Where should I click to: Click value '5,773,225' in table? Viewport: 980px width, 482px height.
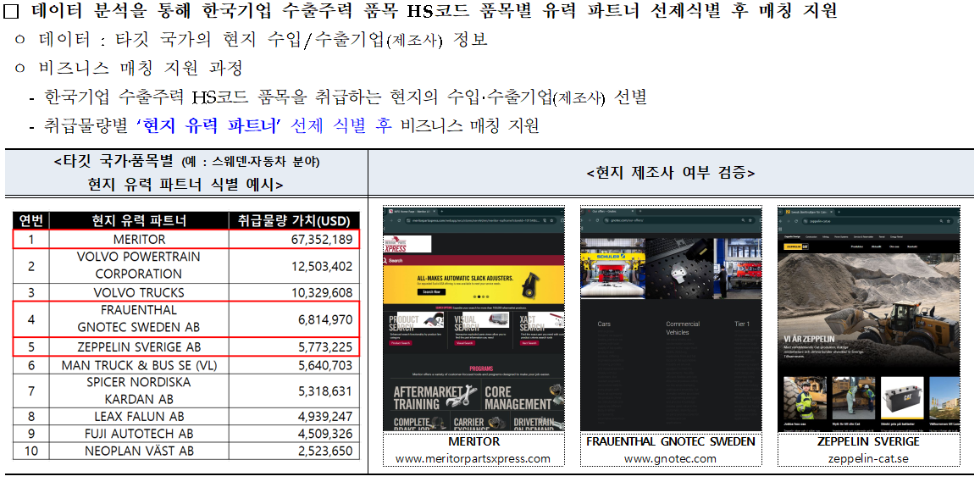pyautogui.click(x=325, y=347)
